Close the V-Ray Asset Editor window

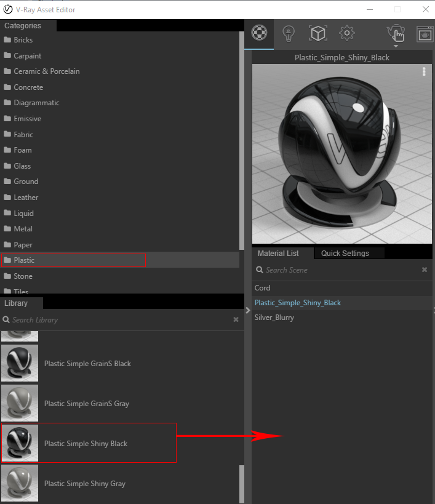tap(426, 9)
